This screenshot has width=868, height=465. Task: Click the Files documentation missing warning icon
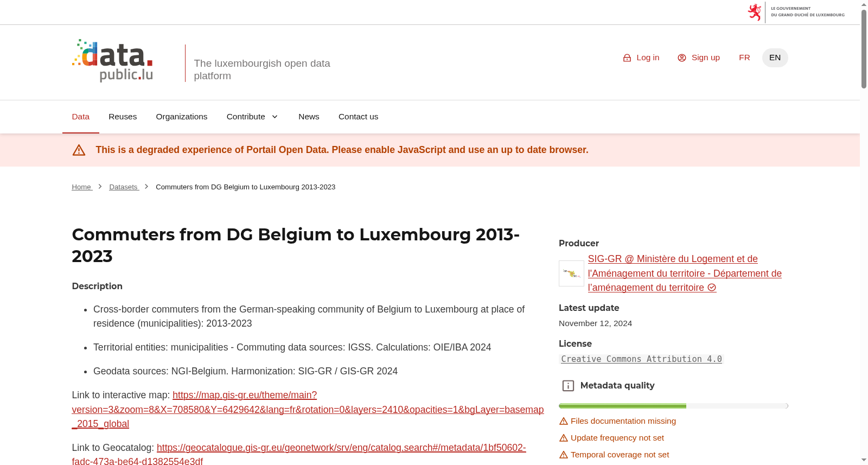pos(564,422)
